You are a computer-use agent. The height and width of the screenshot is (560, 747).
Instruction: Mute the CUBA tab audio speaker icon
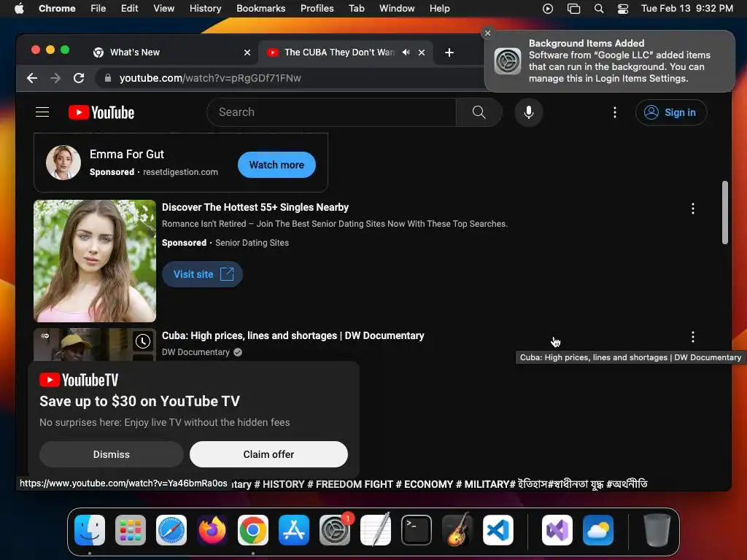pyautogui.click(x=406, y=52)
